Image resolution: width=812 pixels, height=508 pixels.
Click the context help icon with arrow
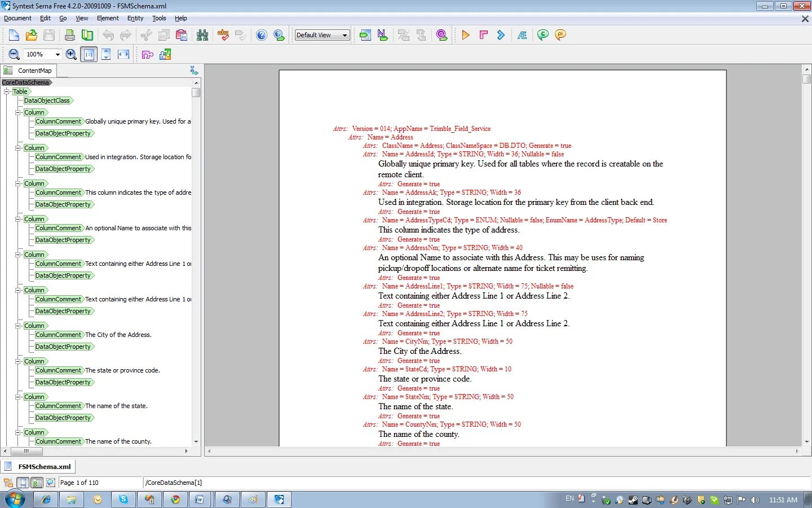click(279, 35)
